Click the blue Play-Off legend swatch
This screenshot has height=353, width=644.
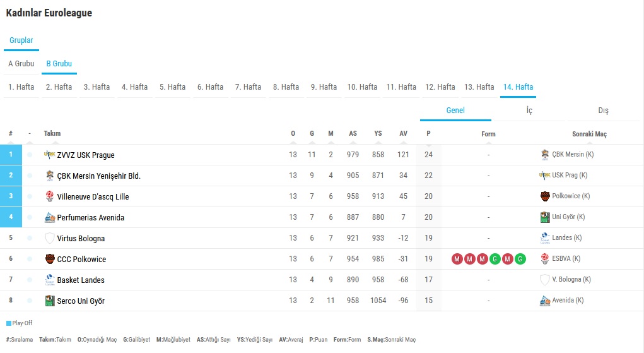[9, 323]
